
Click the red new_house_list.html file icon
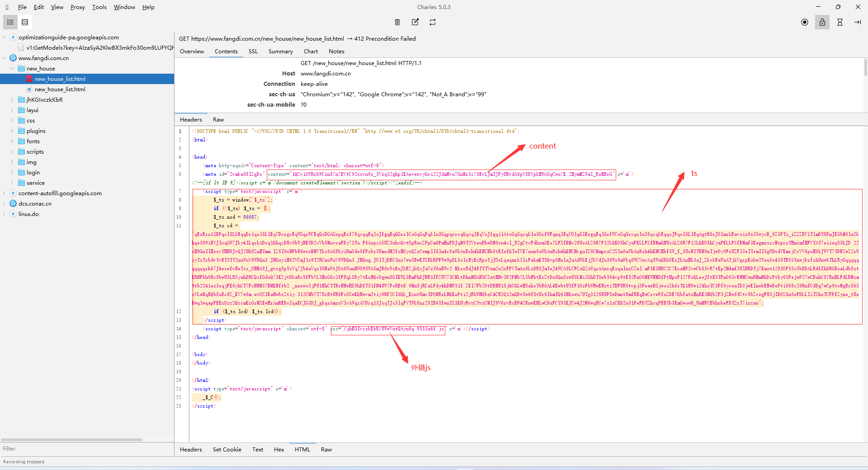tap(29, 79)
